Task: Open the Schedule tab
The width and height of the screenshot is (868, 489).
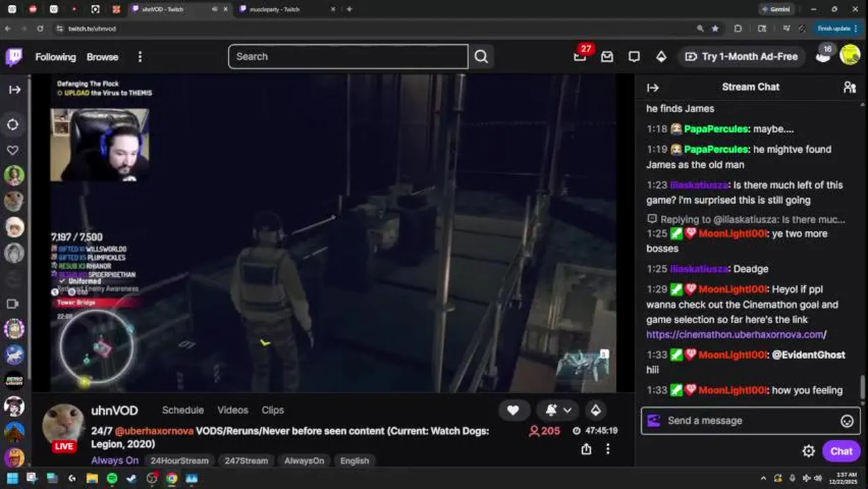Action: pos(183,410)
